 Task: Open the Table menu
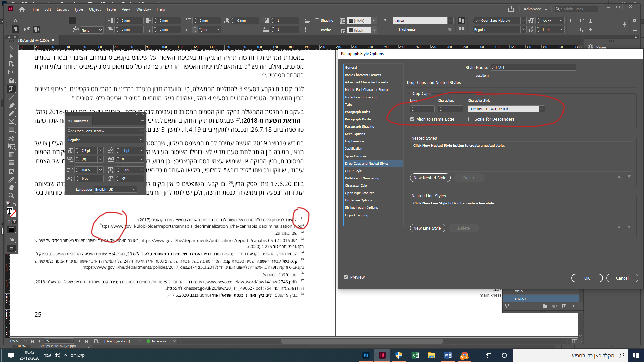(111, 9)
